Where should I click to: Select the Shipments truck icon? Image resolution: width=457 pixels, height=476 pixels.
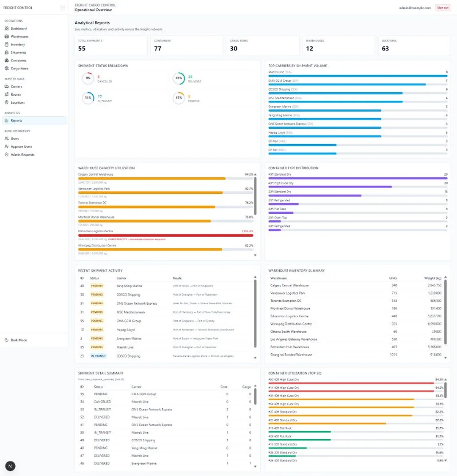(x=7, y=52)
